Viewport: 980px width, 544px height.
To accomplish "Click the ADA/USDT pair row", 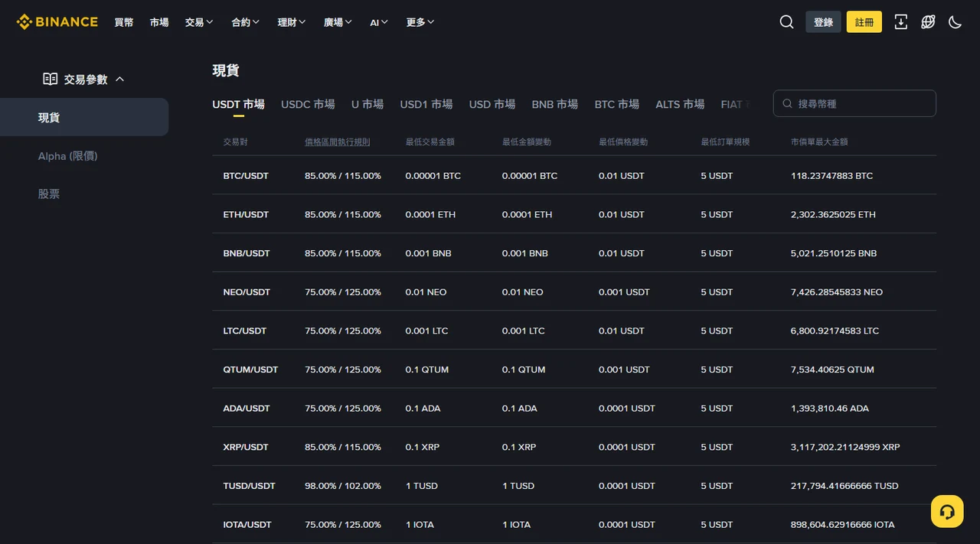I will (574, 408).
